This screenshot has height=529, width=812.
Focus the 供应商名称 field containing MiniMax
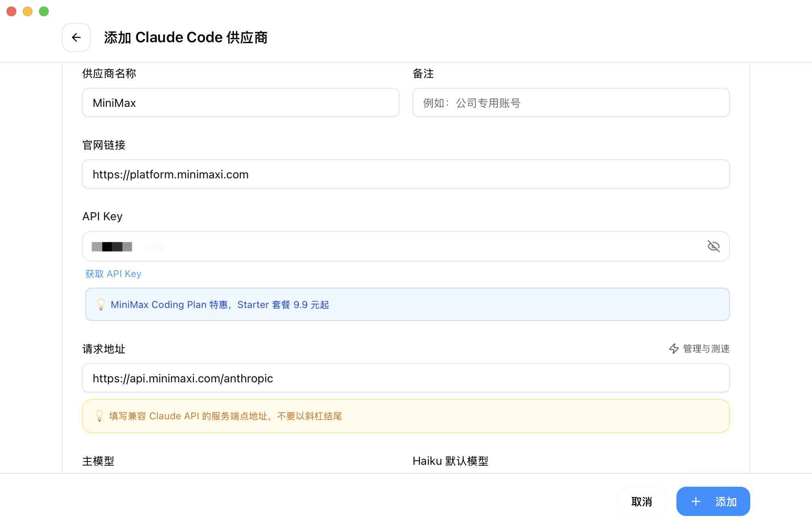[240, 103]
